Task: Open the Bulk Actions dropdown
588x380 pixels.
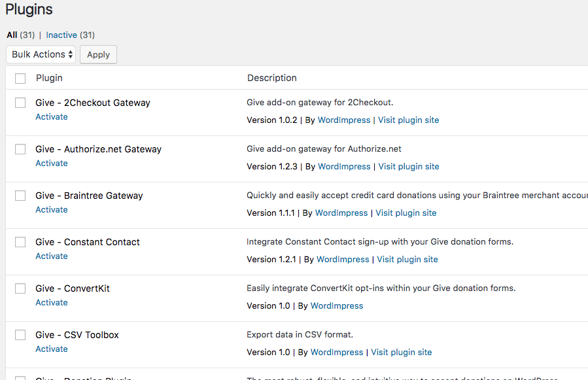Action: (41, 54)
